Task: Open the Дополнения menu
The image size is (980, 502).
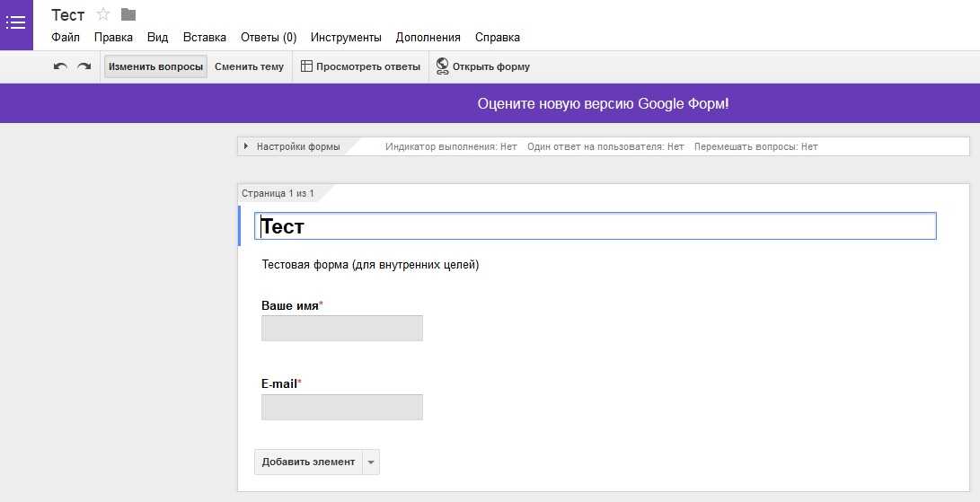Action: coord(428,38)
